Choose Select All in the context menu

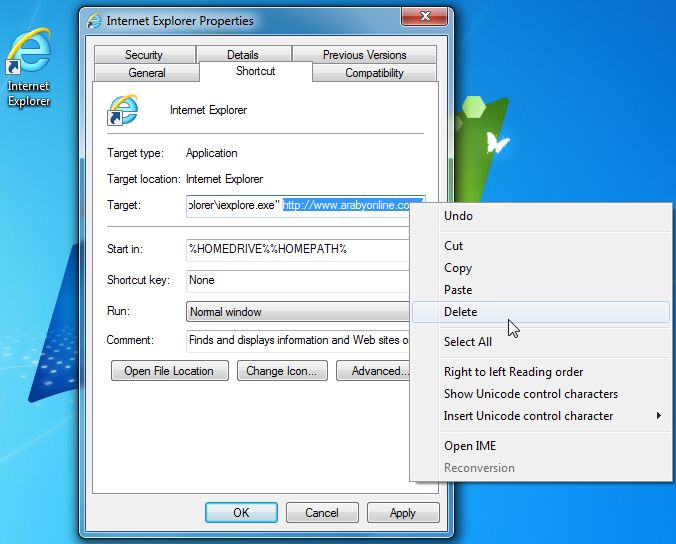[x=541, y=342]
